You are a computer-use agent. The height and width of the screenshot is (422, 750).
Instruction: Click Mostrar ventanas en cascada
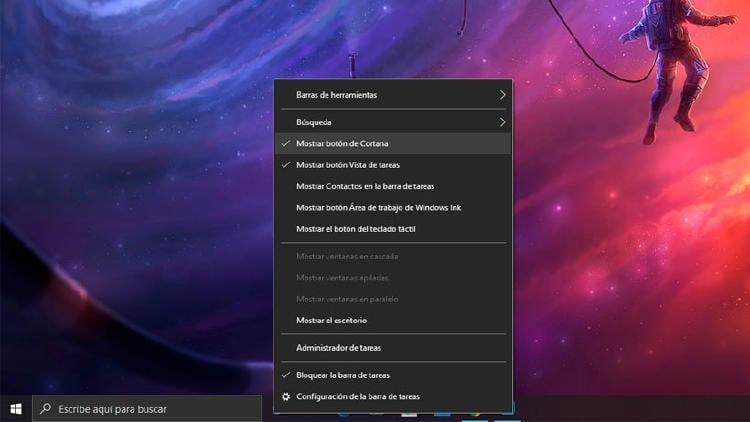347,256
